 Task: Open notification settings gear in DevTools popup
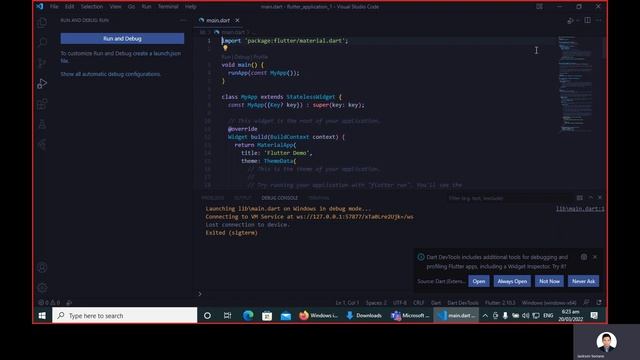coord(584,257)
